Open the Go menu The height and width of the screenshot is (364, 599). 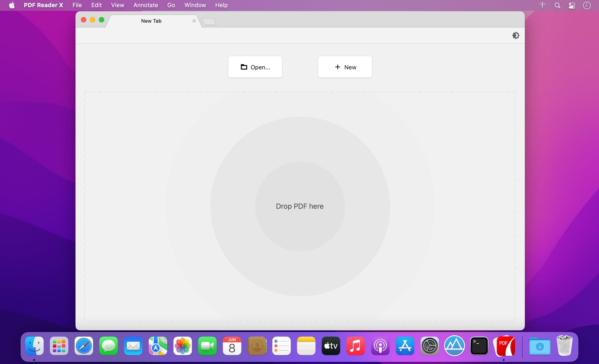click(x=171, y=5)
